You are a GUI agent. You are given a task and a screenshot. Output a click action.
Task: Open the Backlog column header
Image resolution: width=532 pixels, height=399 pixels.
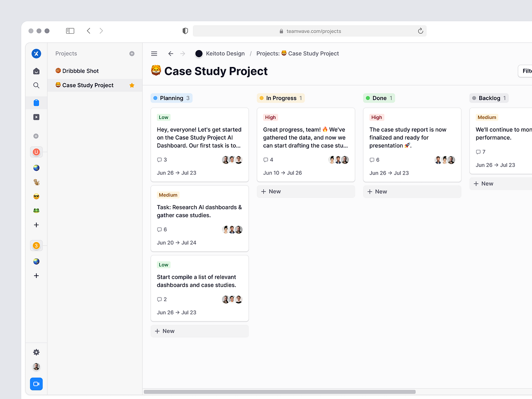pyautogui.click(x=489, y=98)
